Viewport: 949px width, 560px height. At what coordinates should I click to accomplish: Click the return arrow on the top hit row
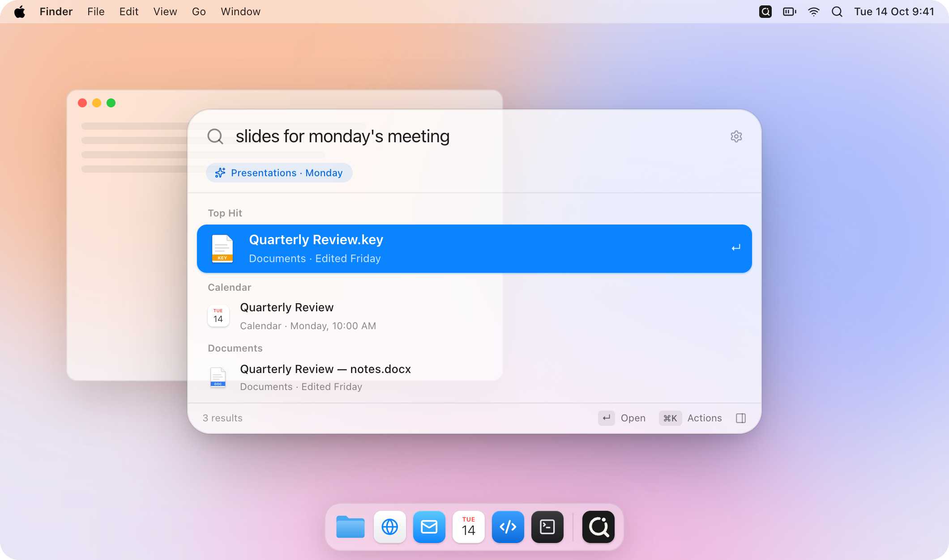pos(735,248)
